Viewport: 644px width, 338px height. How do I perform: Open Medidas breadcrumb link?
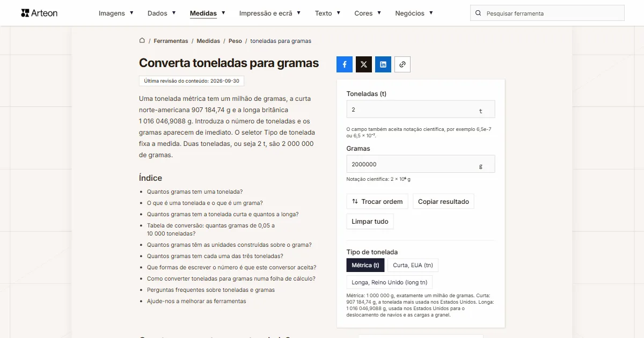coord(208,41)
